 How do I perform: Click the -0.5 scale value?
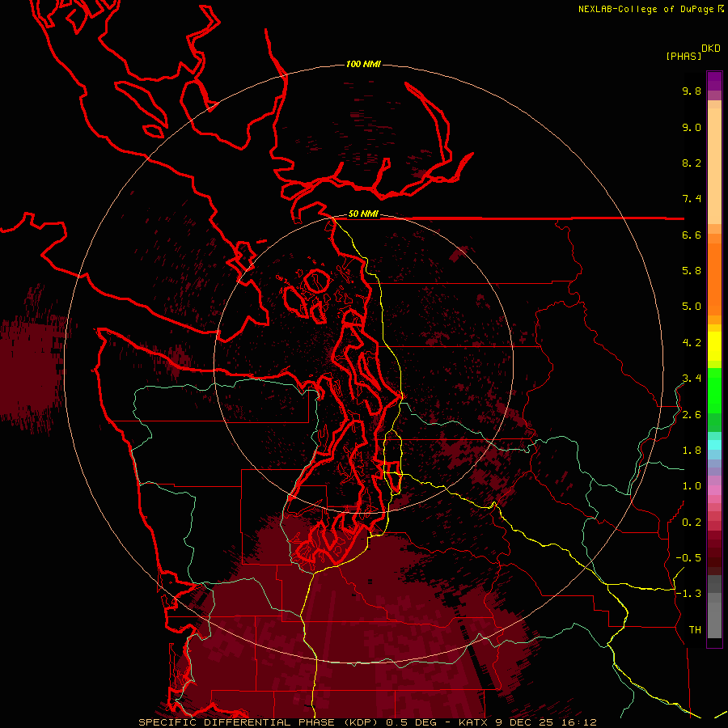pyautogui.click(x=688, y=558)
